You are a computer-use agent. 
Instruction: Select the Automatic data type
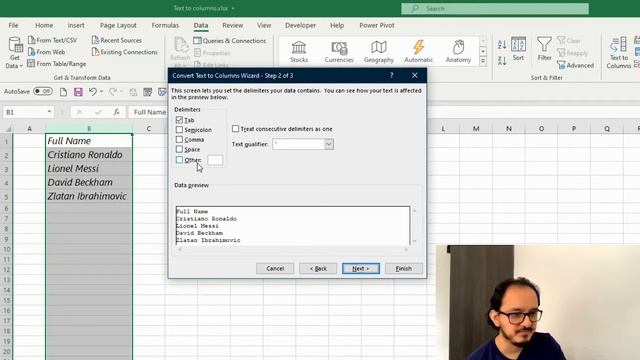pyautogui.click(x=418, y=51)
